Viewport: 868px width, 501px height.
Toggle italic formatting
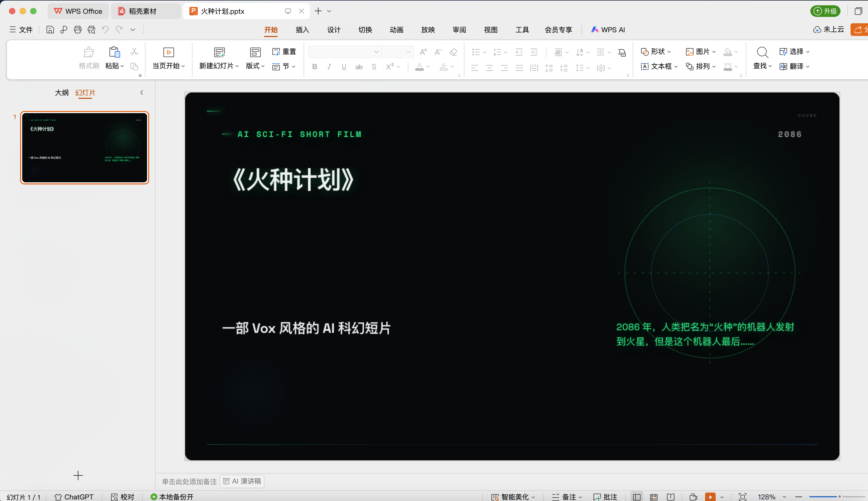click(329, 67)
